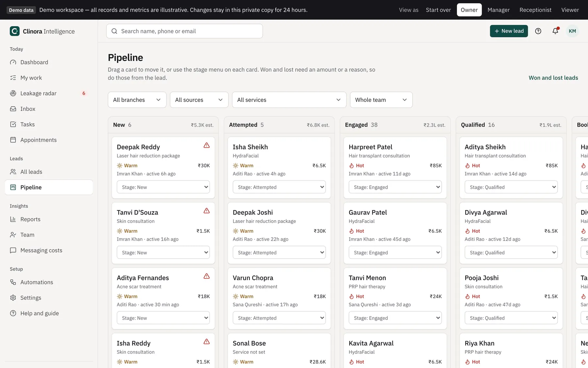
Task: Click Start over in top banner
Action: click(x=438, y=10)
